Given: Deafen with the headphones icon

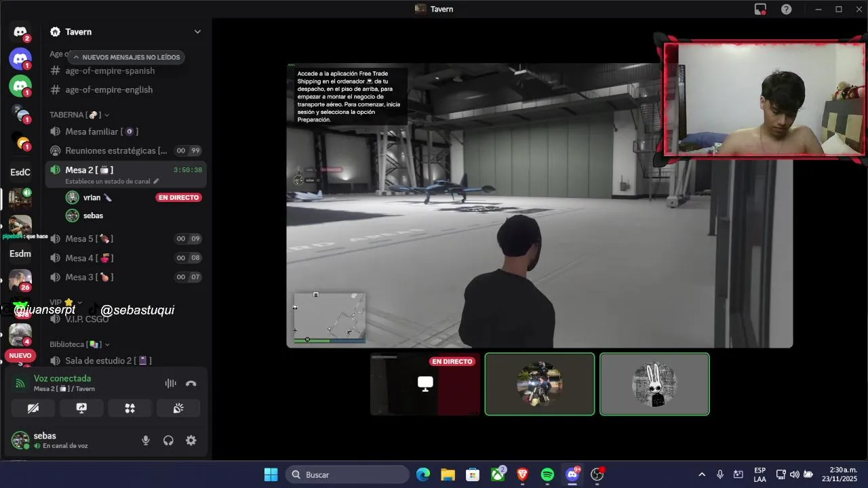Looking at the screenshot, I should coord(168,441).
